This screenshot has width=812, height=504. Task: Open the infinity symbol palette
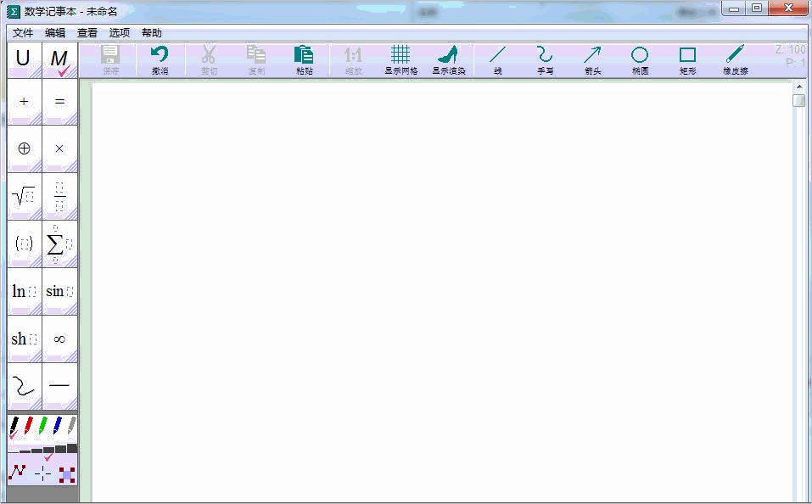point(59,339)
